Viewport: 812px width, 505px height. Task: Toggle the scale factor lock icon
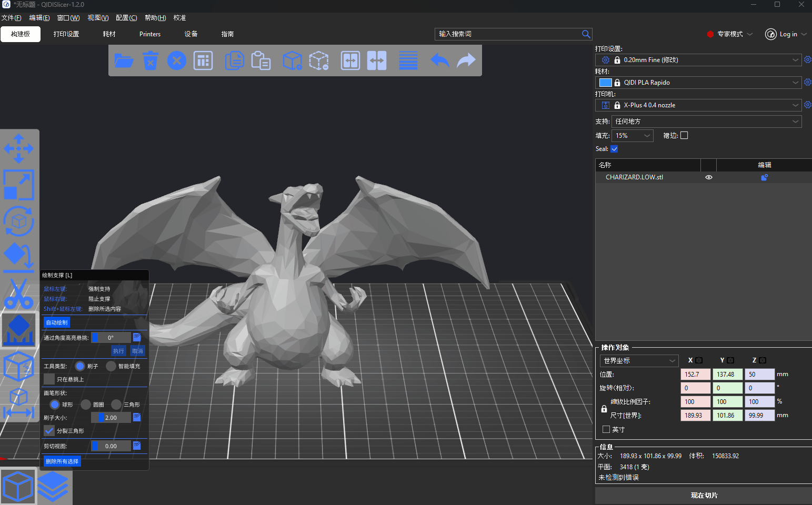pyautogui.click(x=604, y=409)
